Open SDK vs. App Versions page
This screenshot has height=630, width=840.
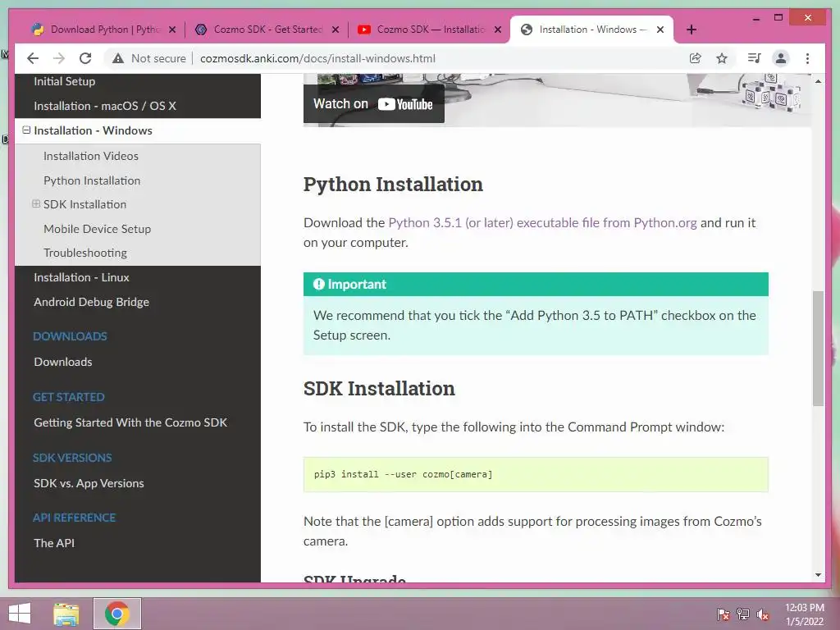(x=89, y=483)
